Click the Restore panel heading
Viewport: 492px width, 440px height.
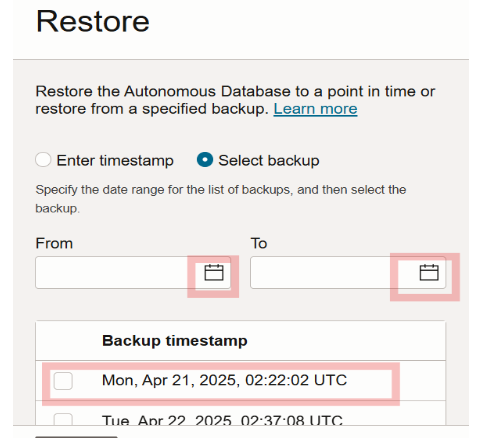point(93,21)
